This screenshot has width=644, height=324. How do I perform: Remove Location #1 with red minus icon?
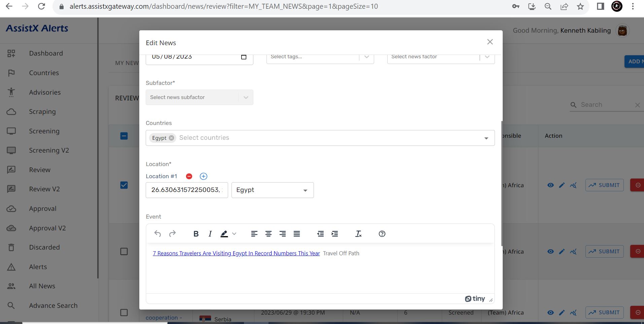189,176
